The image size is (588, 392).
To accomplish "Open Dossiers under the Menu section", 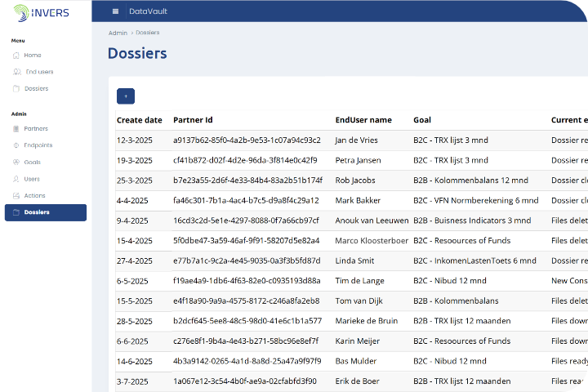I will 36,88.
